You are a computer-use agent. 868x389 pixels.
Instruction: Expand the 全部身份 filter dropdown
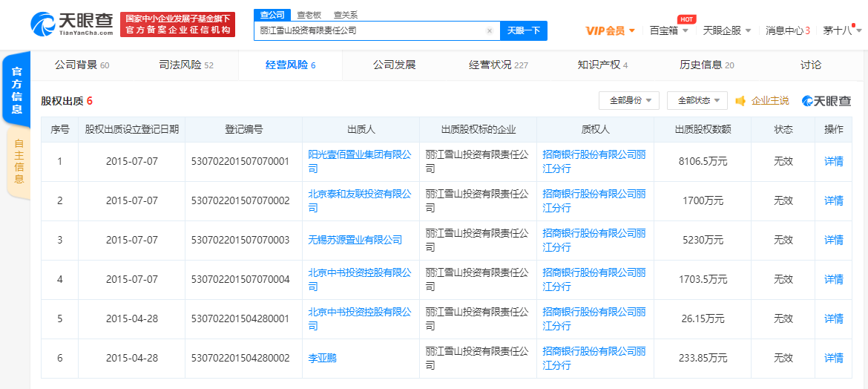629,101
